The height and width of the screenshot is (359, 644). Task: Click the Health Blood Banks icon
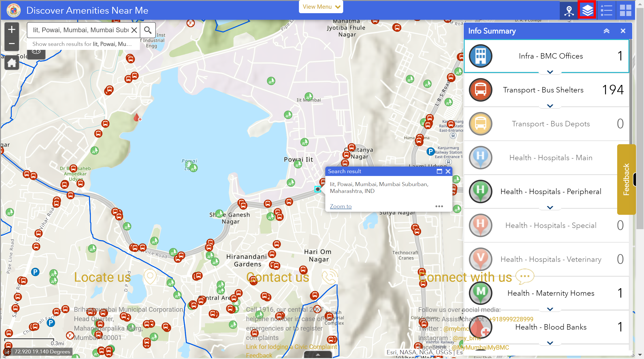(x=480, y=327)
